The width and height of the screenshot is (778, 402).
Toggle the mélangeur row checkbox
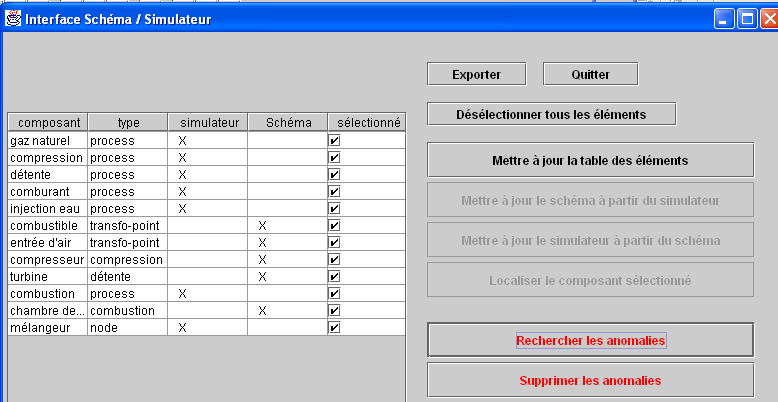point(334,328)
